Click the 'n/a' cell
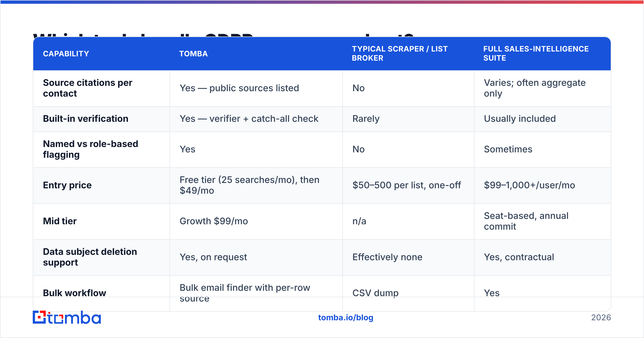 tap(359, 221)
